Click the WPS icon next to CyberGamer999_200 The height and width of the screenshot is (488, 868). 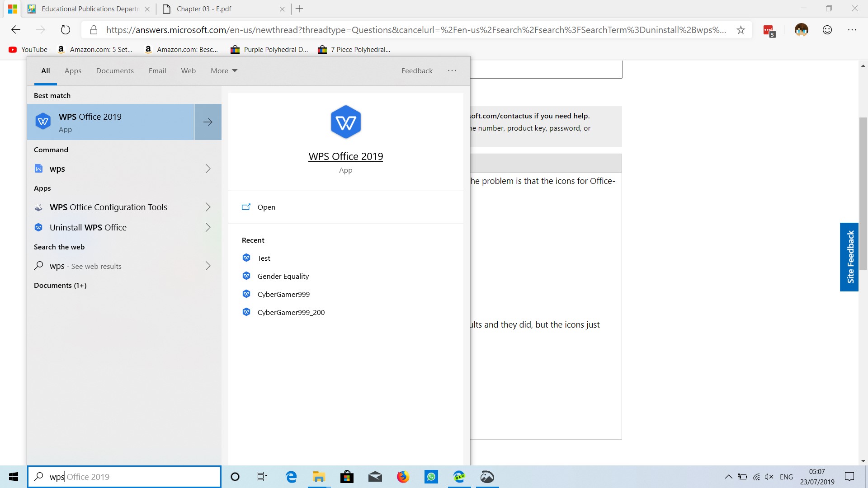(246, 312)
